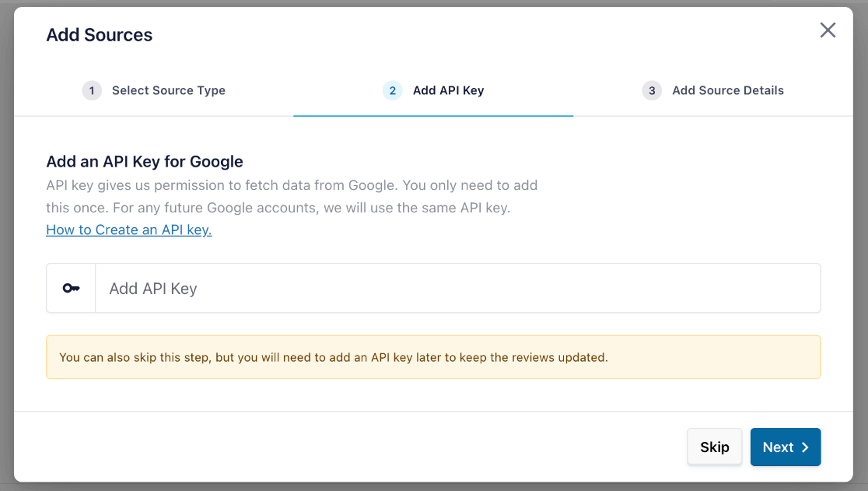Select step circle 1 for Select Source Type
Image resolution: width=868 pixels, height=491 pixels.
tap(91, 90)
